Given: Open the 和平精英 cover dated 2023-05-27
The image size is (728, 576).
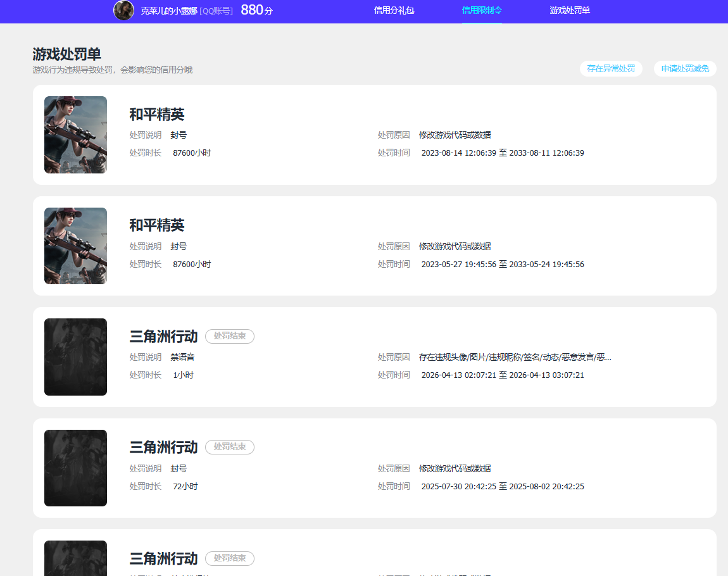Looking at the screenshot, I should pyautogui.click(x=76, y=246).
